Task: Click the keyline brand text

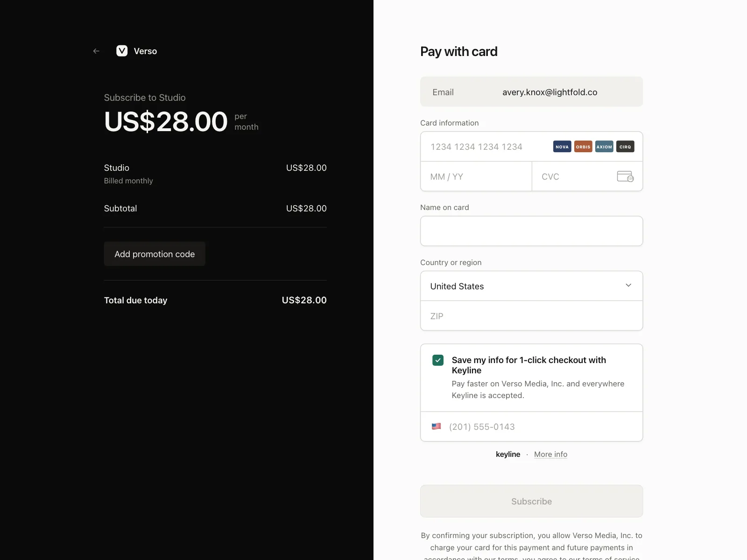Action: [508, 455]
